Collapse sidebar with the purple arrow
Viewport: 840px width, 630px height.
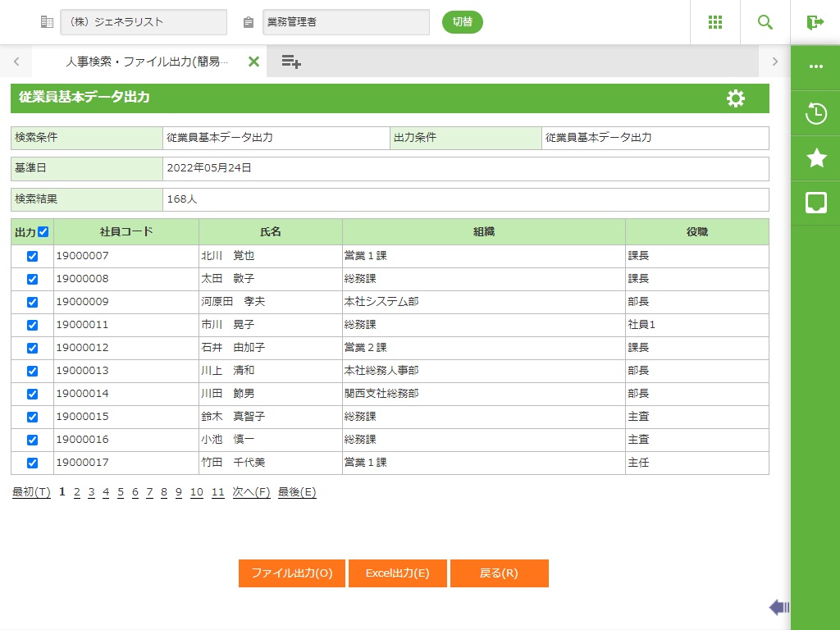pos(778,607)
